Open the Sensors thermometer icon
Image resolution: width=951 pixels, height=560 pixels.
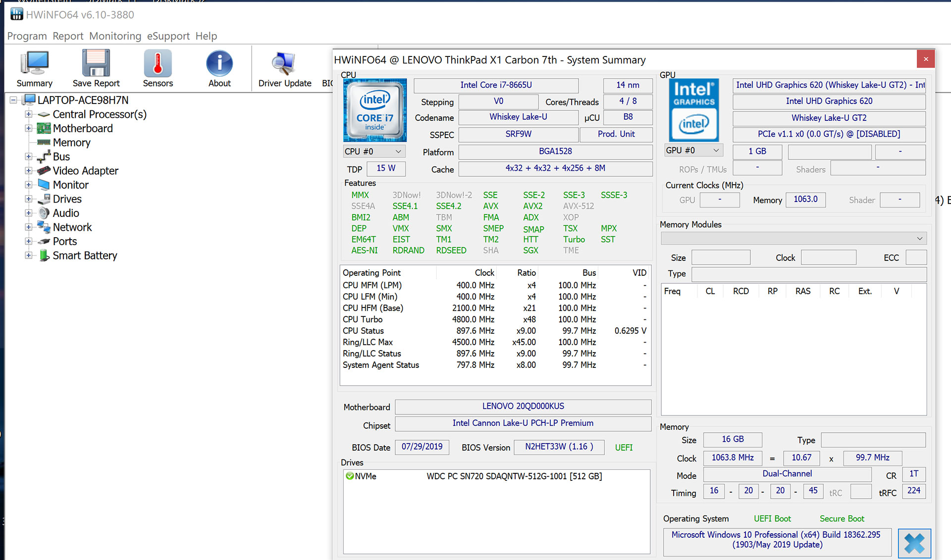(158, 63)
